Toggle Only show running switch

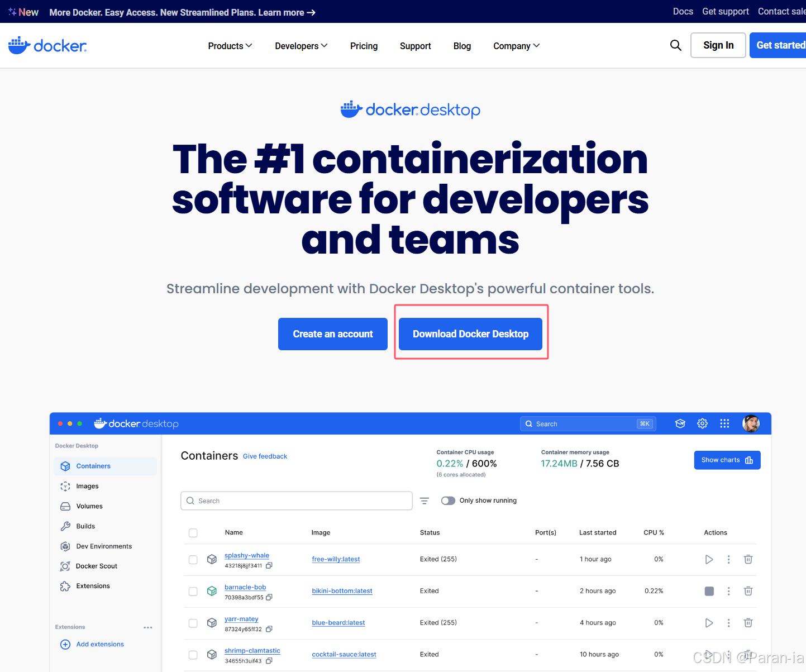pyautogui.click(x=448, y=501)
